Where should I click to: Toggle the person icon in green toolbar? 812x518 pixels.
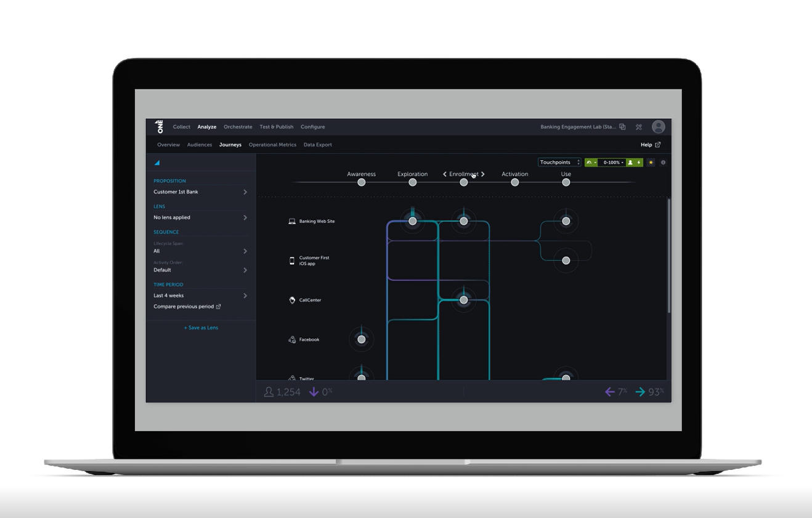[x=630, y=163]
